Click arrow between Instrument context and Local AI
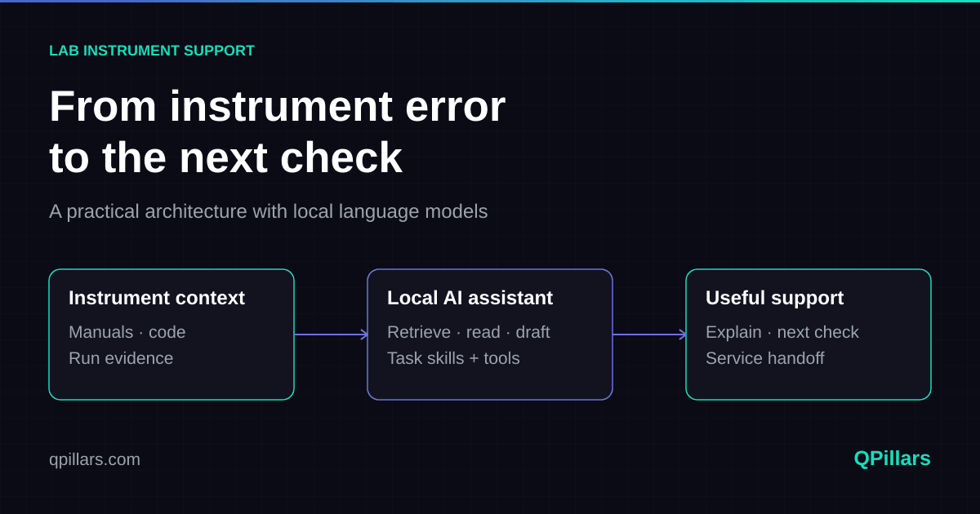The width and height of the screenshot is (980, 514). [x=331, y=335]
